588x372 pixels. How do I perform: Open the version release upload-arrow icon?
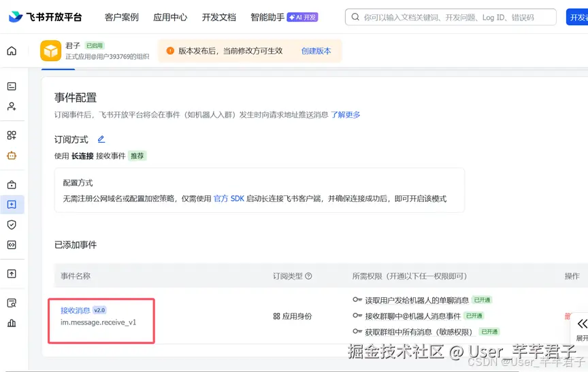12,274
